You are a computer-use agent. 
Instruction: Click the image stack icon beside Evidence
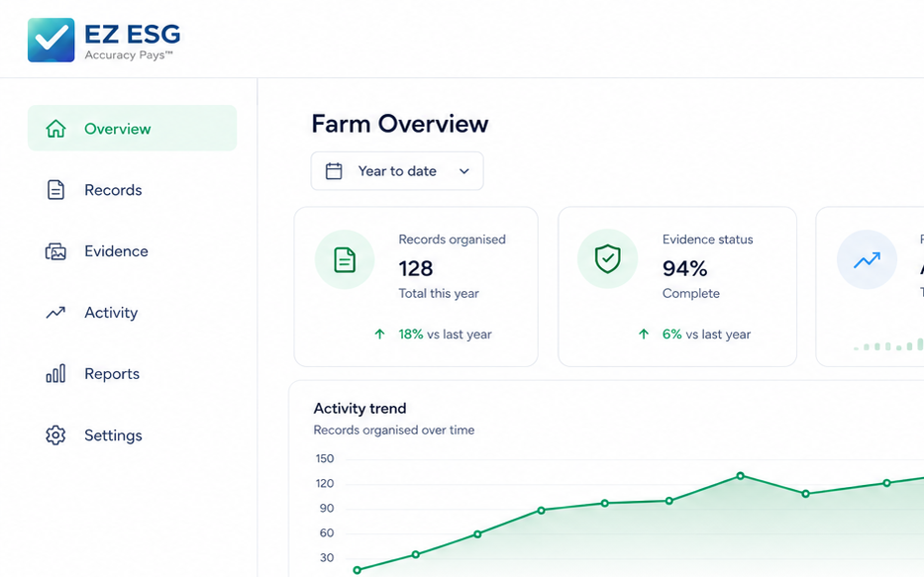(56, 251)
